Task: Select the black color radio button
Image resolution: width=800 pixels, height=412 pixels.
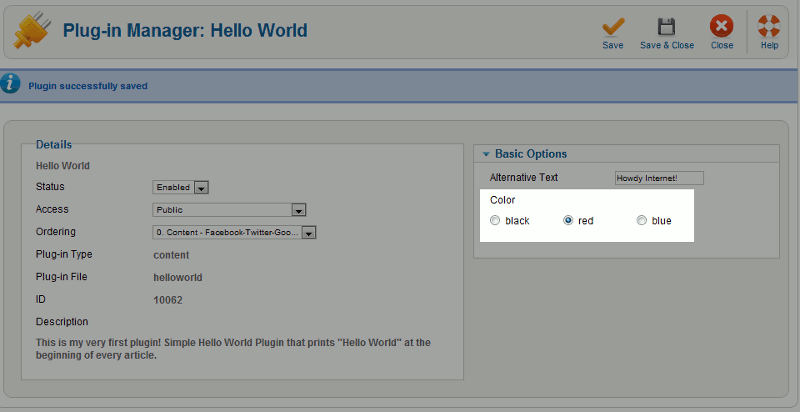Action: (495, 220)
